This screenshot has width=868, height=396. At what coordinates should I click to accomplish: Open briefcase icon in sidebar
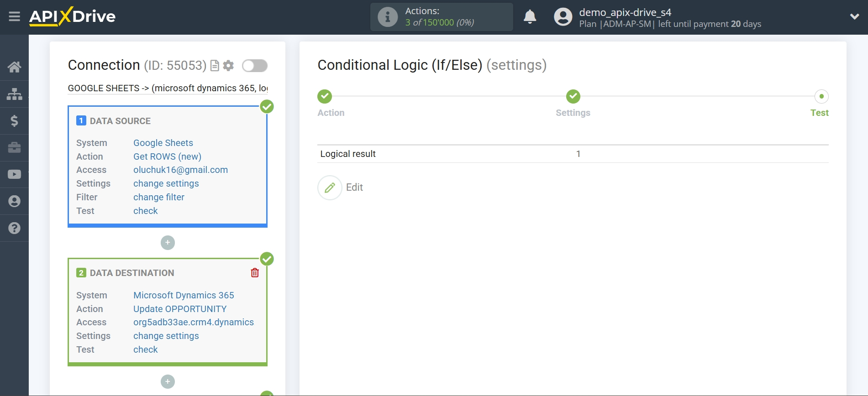[14, 147]
